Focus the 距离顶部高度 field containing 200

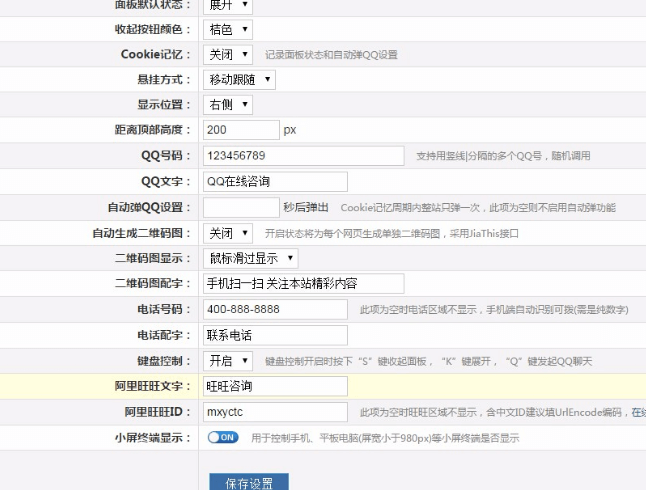click(240, 130)
